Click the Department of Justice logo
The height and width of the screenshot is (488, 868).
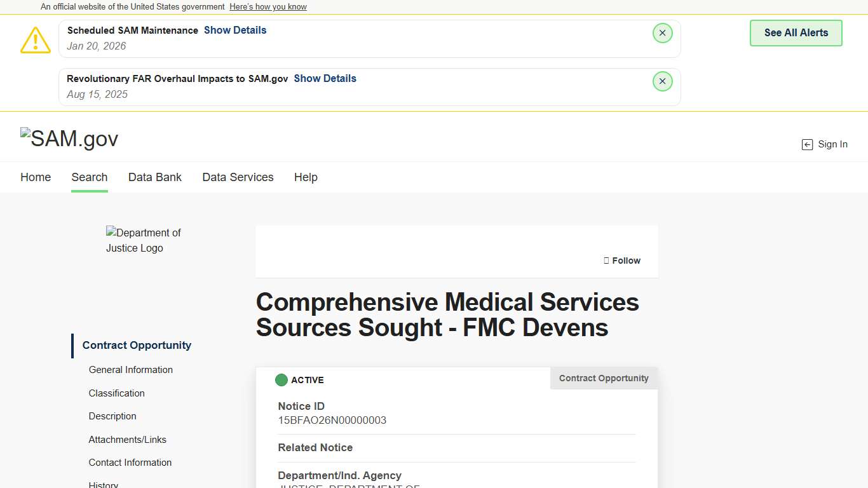[x=144, y=240]
